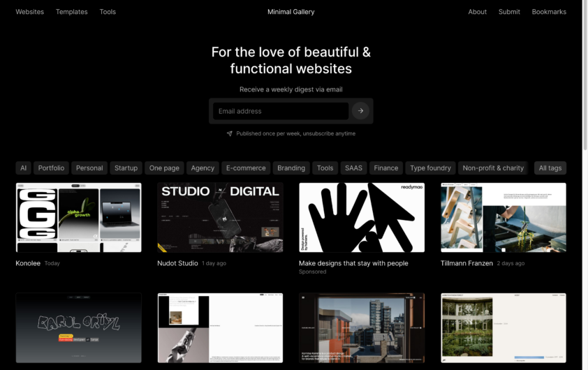This screenshot has height=370, width=588.
Task: Select the E-commerce tag
Action: [x=246, y=168]
